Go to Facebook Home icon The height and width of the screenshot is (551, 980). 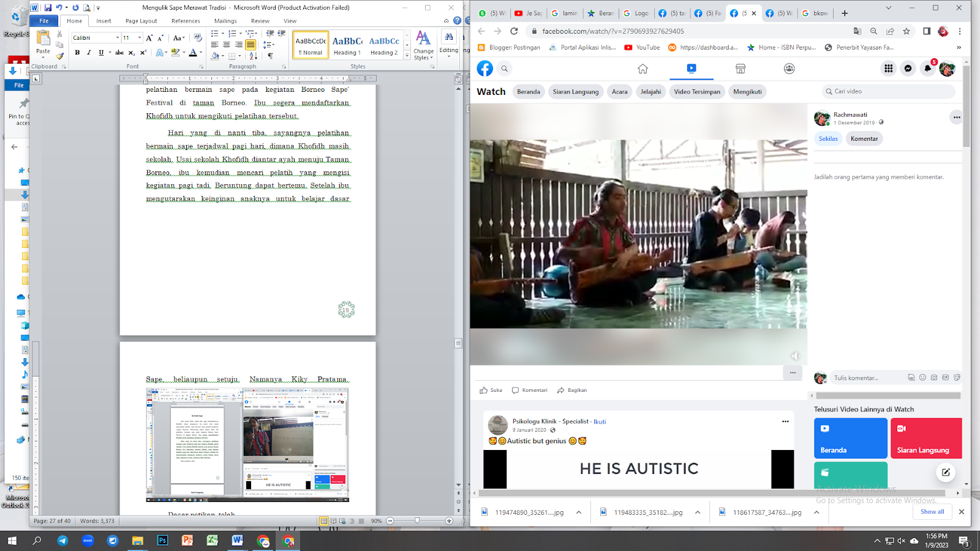coord(643,69)
